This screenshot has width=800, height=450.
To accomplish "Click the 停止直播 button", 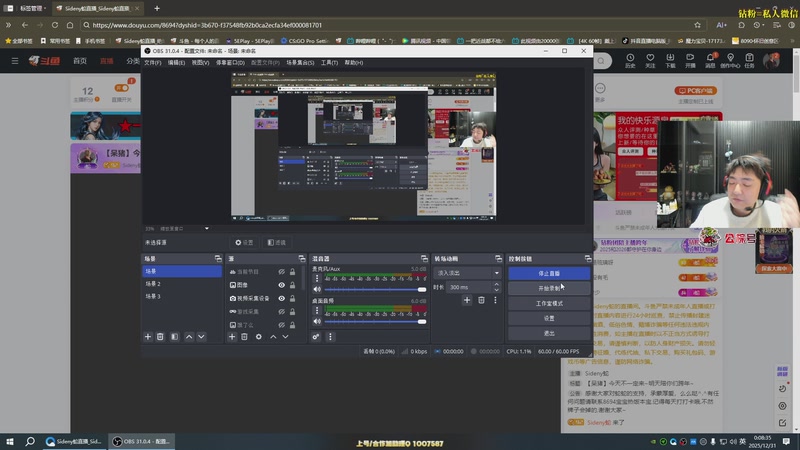I will pyautogui.click(x=549, y=273).
